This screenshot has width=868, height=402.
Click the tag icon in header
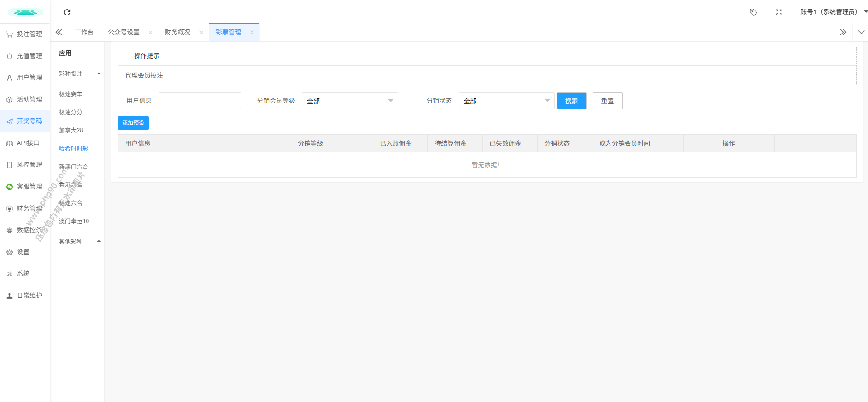[753, 12]
